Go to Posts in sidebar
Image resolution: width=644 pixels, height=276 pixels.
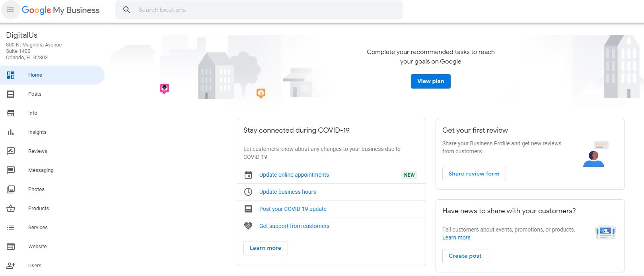pos(52,94)
